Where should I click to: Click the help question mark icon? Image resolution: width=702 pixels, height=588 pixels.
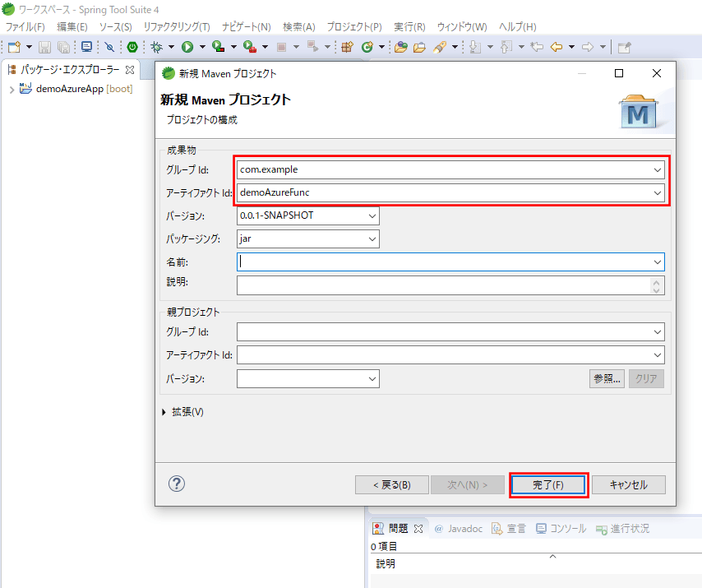pos(177,484)
